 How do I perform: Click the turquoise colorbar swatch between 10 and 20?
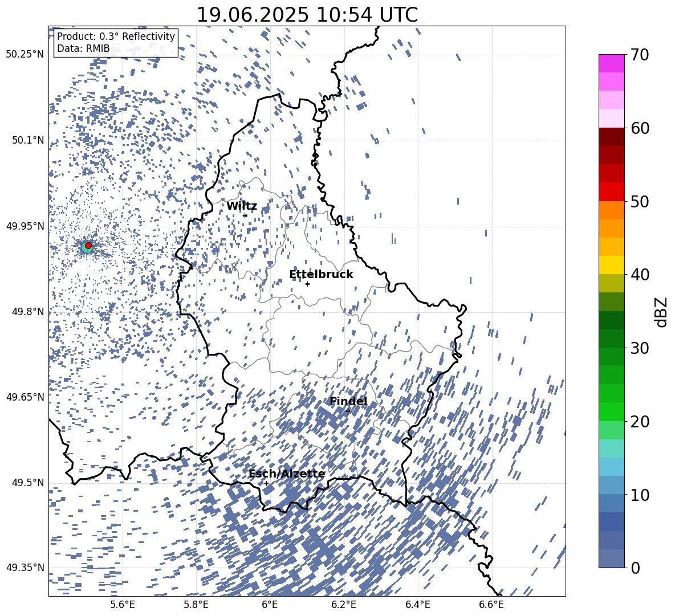(x=611, y=448)
